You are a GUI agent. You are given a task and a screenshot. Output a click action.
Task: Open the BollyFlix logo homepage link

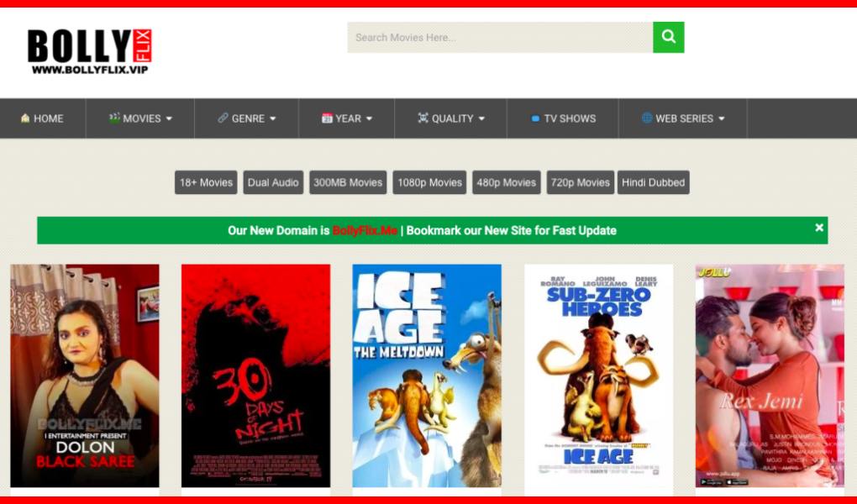89,51
